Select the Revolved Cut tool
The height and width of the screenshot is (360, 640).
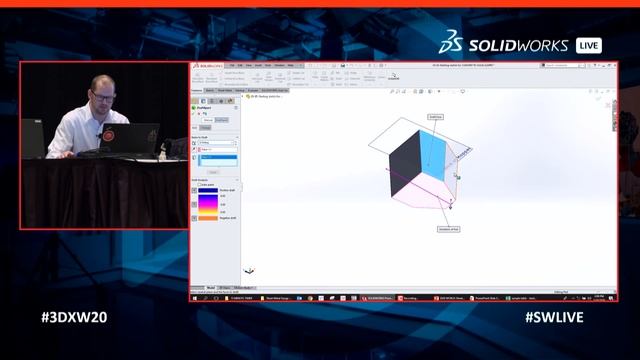[x=280, y=78]
